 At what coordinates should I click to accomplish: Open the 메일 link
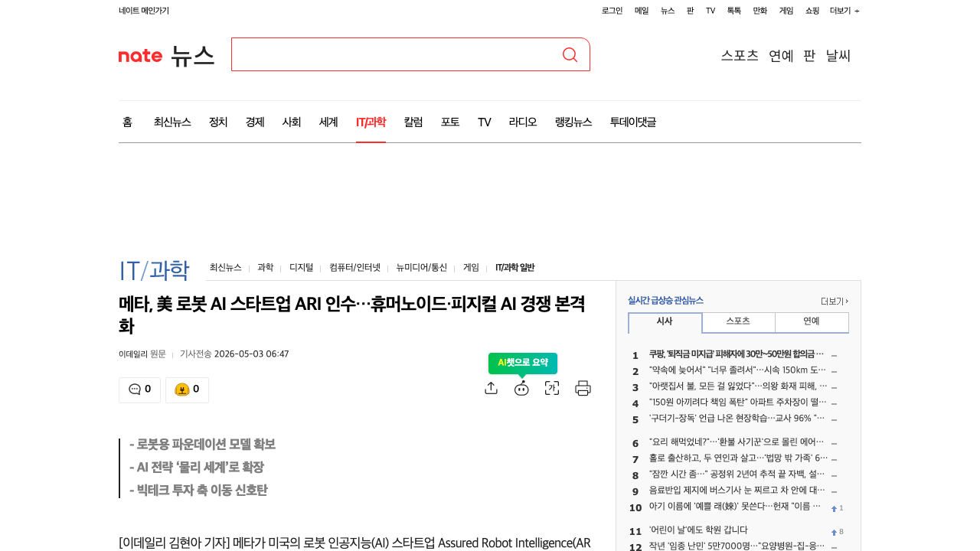[x=642, y=11]
